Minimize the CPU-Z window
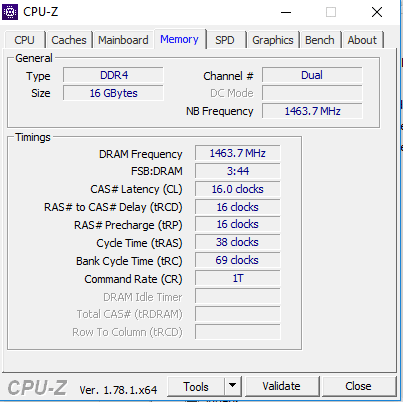Screen dimensions: 403x402 click(286, 12)
